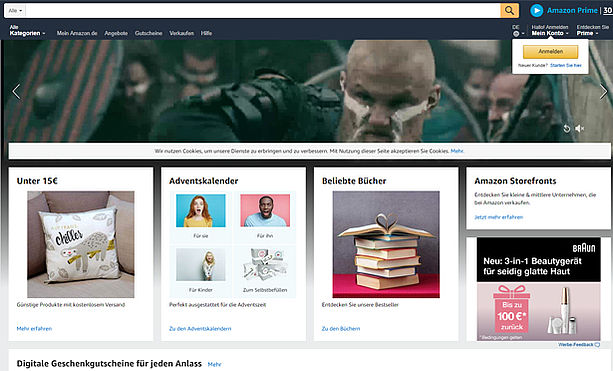
Task: Click the Amazon Storefronts heading
Action: tap(515, 181)
